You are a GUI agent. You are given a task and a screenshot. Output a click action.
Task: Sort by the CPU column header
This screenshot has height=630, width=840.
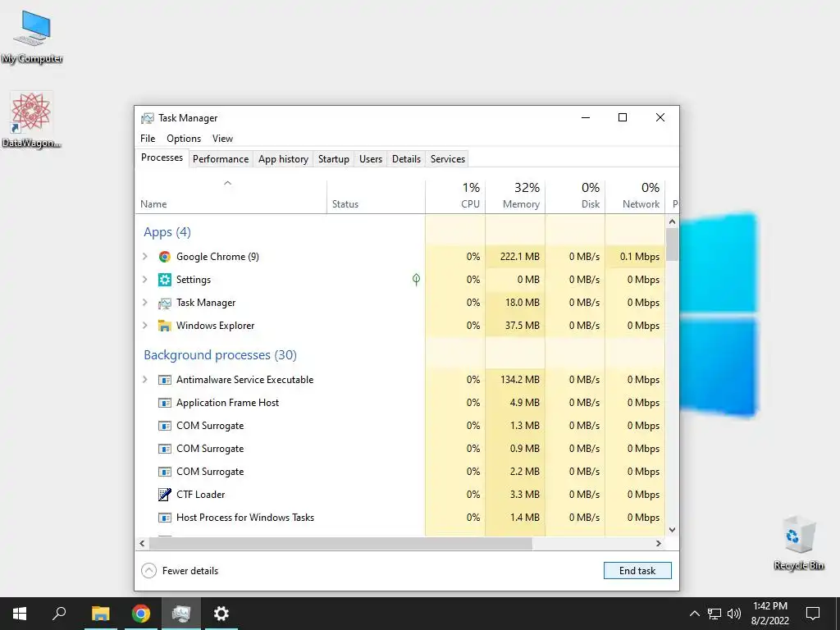[455, 197]
